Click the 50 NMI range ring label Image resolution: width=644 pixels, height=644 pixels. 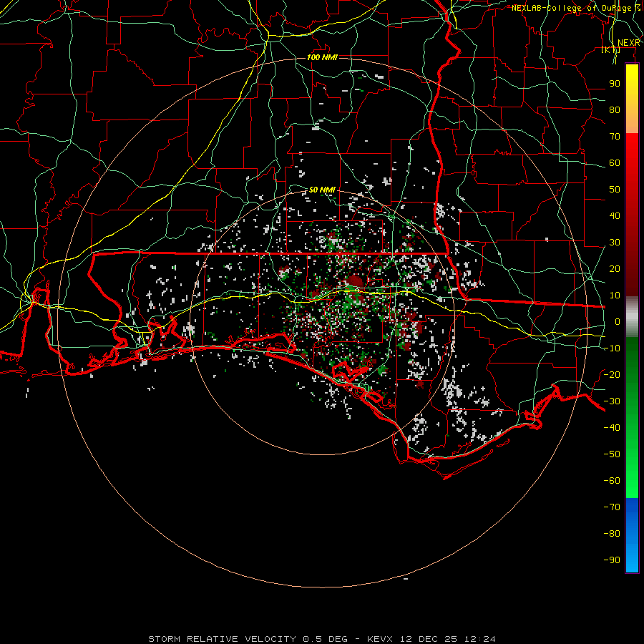point(323,190)
